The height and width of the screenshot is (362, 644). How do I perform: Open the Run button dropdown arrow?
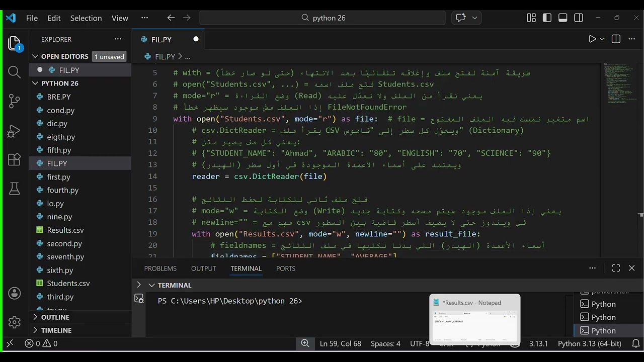click(602, 39)
